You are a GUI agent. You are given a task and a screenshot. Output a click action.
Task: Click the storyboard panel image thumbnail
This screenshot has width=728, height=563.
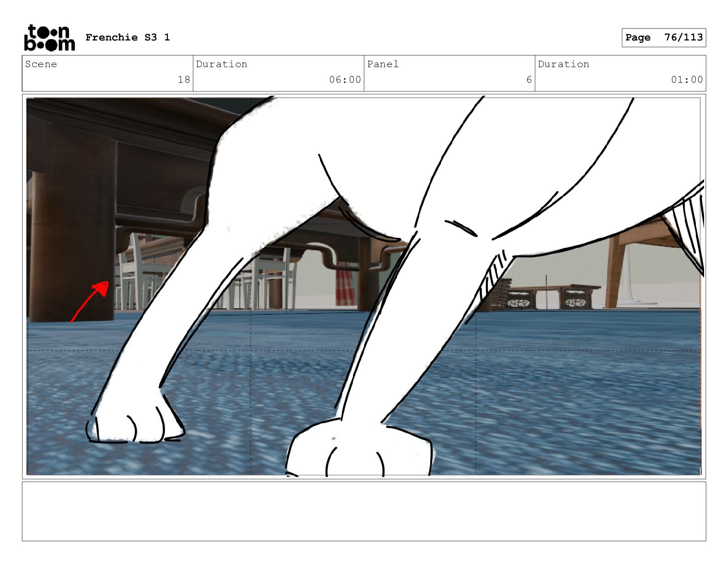(364, 286)
